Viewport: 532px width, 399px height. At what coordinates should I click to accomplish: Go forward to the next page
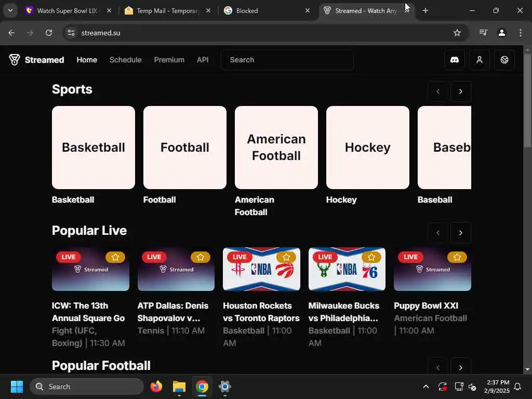click(30, 33)
